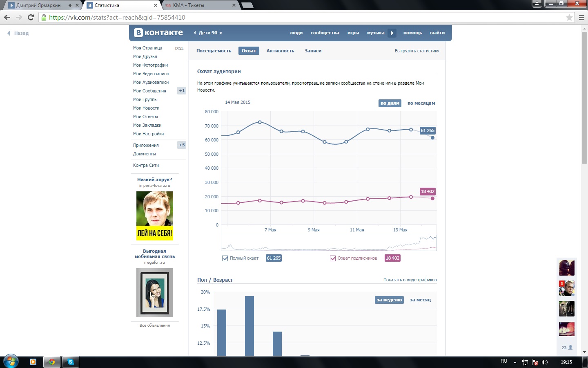Open Мои Сообщения in the sidebar
This screenshot has width=588, height=368.
pos(149,91)
